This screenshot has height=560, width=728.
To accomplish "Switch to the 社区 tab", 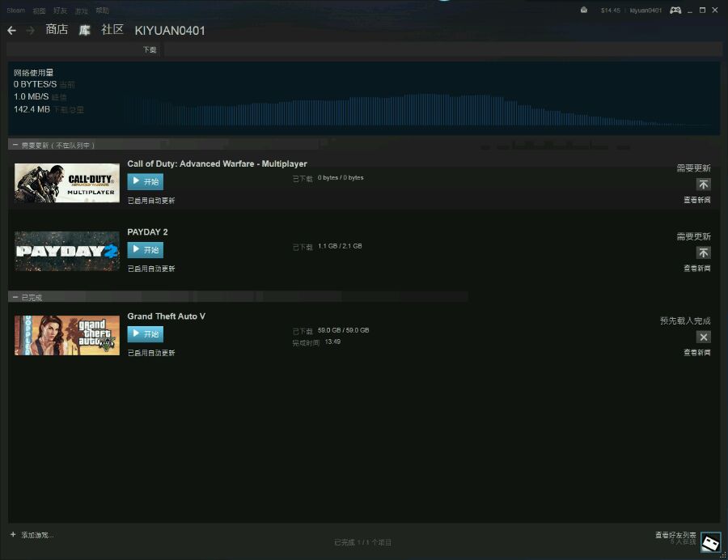I will tap(112, 30).
